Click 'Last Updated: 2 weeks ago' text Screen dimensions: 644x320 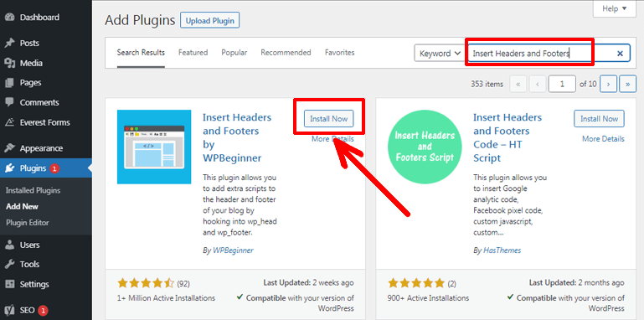pyautogui.click(x=308, y=283)
